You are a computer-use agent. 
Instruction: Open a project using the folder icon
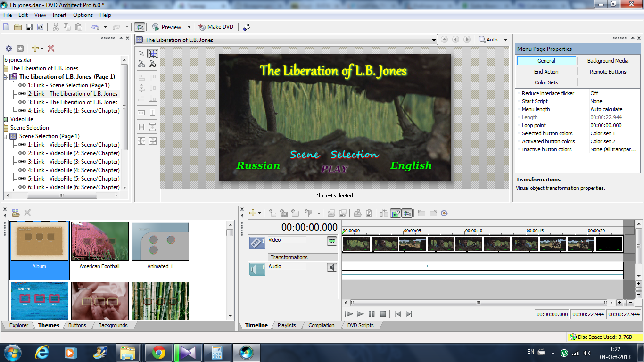click(x=18, y=27)
